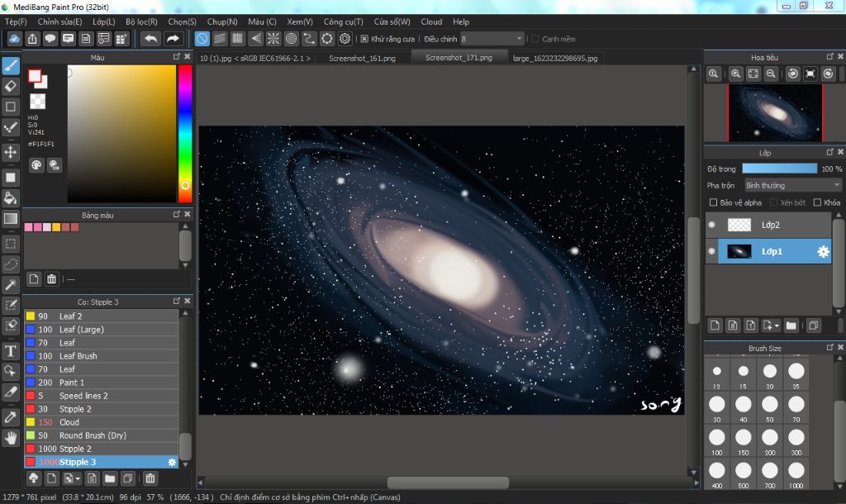This screenshot has width=846, height=504.
Task: Open the Lớp(L) layer menu
Action: click(103, 21)
